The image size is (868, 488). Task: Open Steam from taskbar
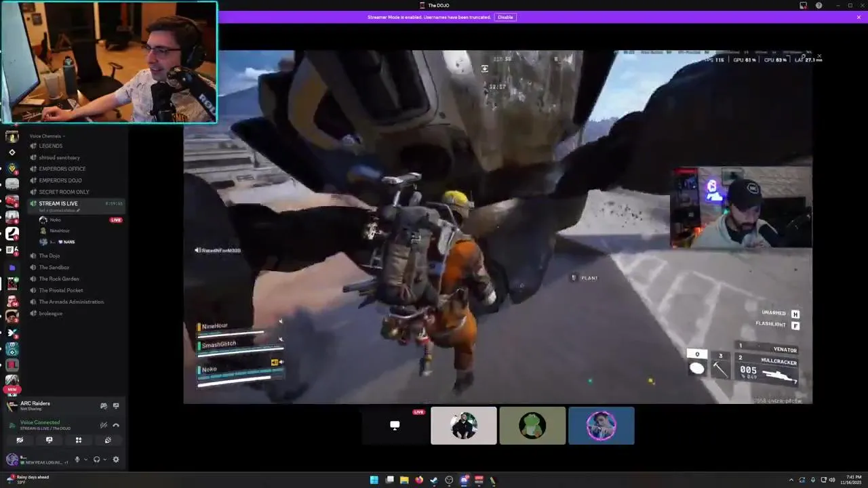click(434, 480)
